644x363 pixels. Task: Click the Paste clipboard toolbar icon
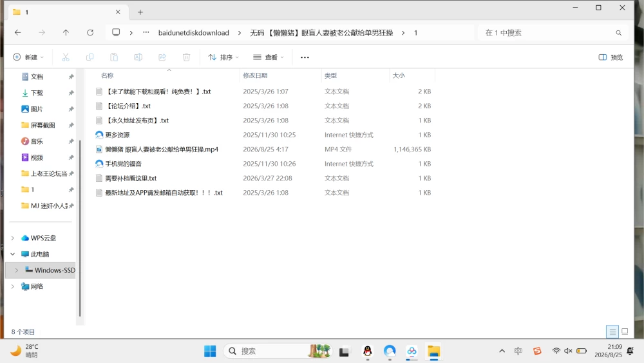[114, 57]
